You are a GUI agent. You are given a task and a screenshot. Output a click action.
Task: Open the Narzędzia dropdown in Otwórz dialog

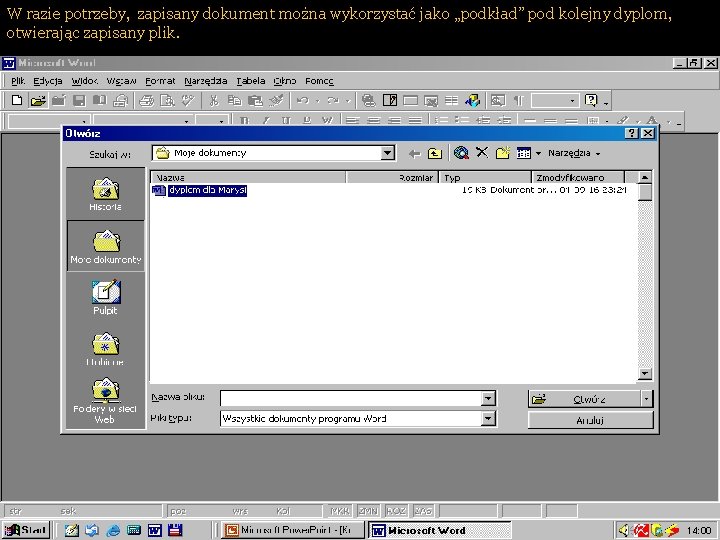pyautogui.click(x=574, y=153)
